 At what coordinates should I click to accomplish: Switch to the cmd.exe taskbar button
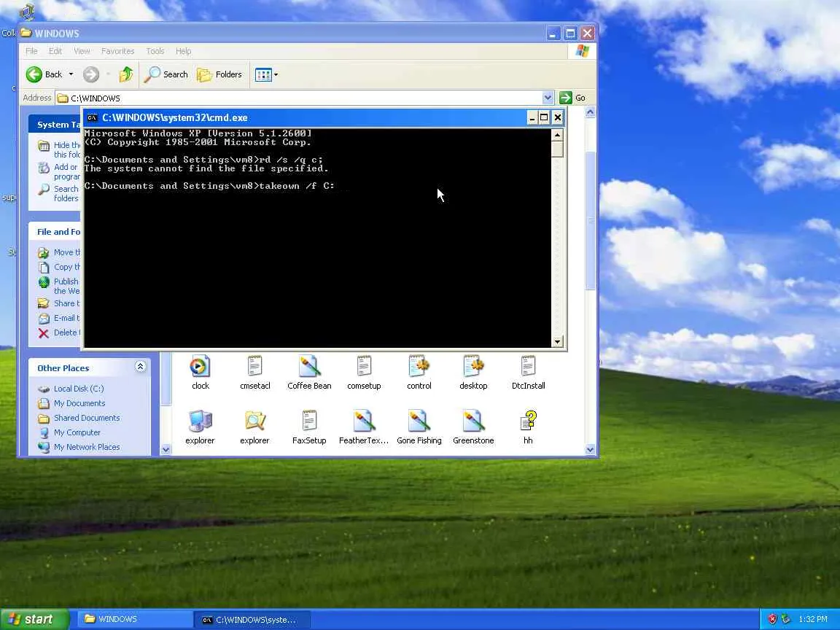click(252, 619)
